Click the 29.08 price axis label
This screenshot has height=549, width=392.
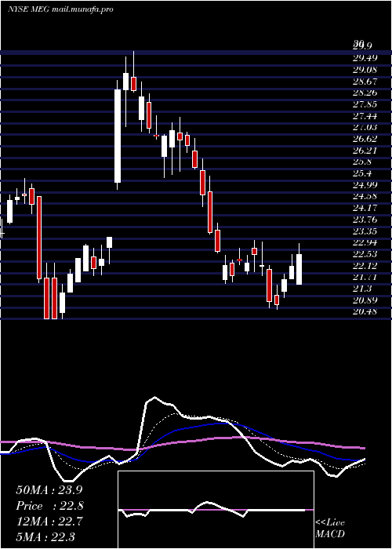click(x=365, y=70)
